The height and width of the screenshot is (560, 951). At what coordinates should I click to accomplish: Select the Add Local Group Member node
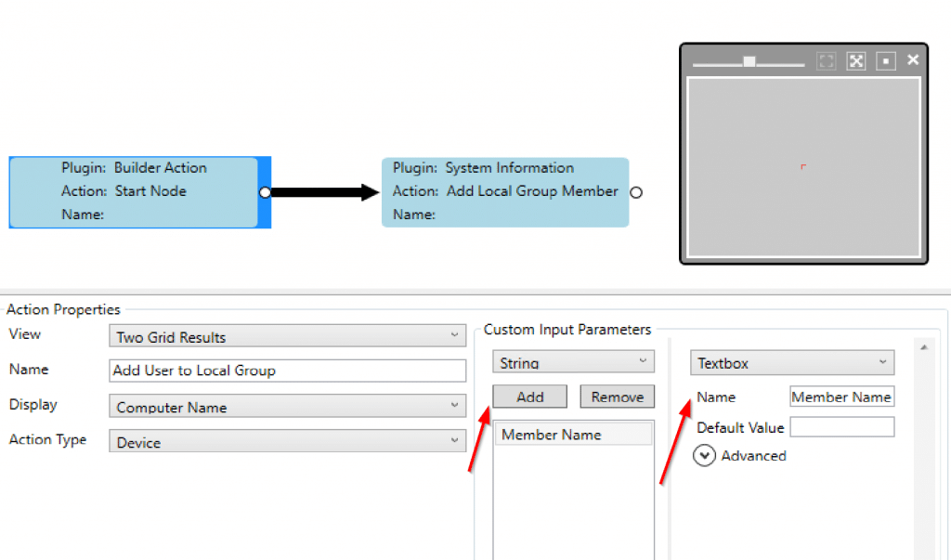pos(504,191)
